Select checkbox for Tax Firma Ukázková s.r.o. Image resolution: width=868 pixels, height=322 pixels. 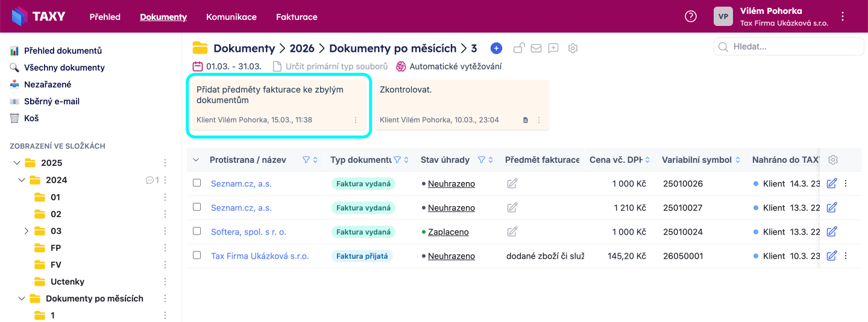coord(197,255)
